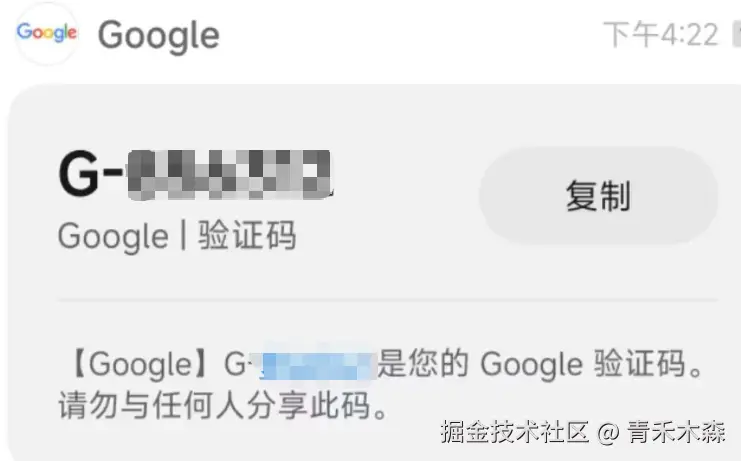Click the gray SIM indicator beside the timestamp
The height and width of the screenshot is (461, 741).
click(x=737, y=35)
